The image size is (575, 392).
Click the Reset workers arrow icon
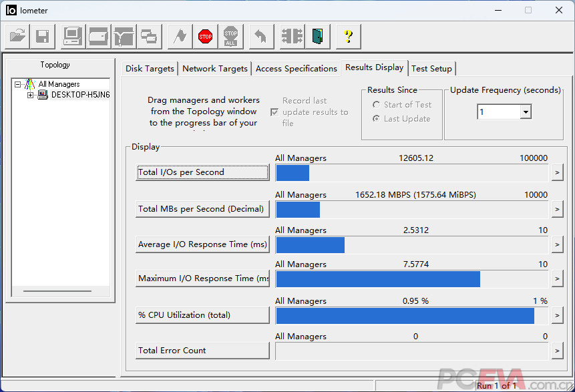coord(261,36)
